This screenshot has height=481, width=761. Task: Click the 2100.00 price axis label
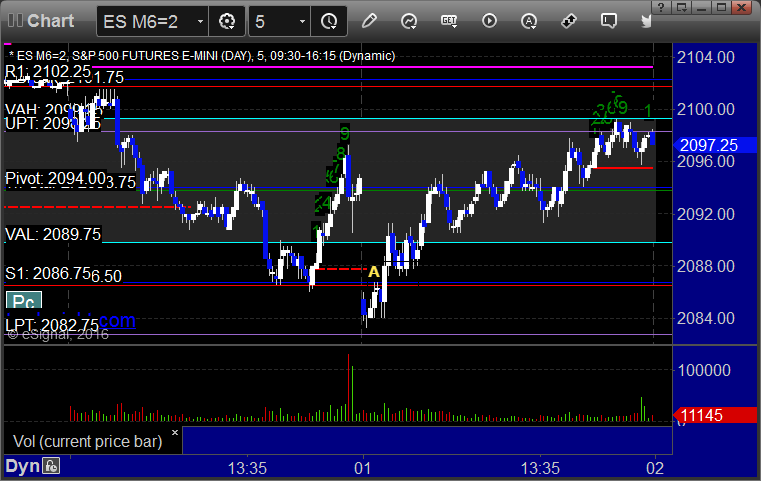click(706, 109)
